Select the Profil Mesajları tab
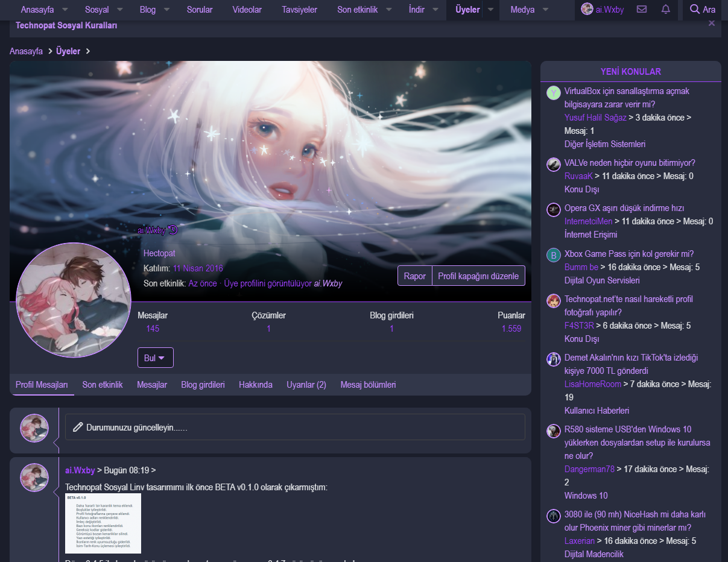The image size is (728, 562). 42,385
